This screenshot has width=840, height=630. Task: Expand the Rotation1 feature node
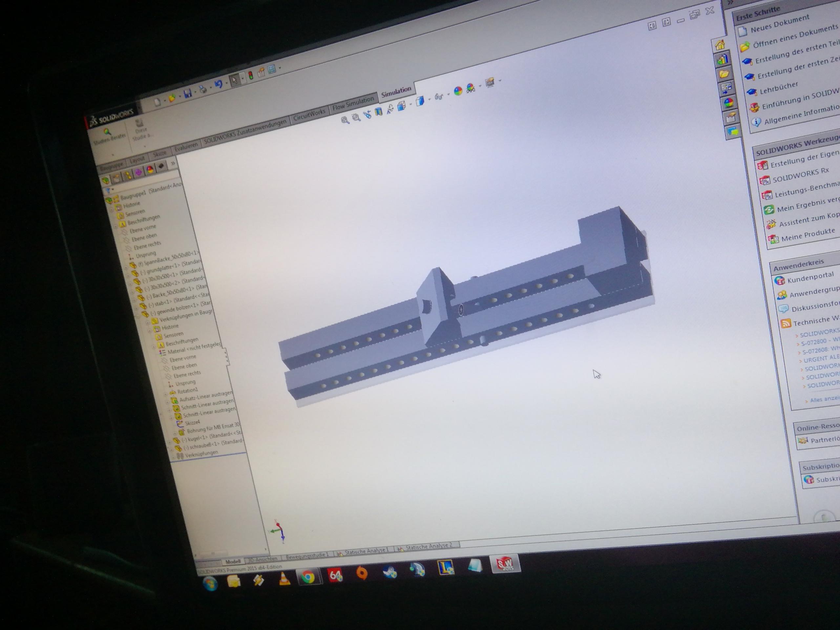[166, 394]
